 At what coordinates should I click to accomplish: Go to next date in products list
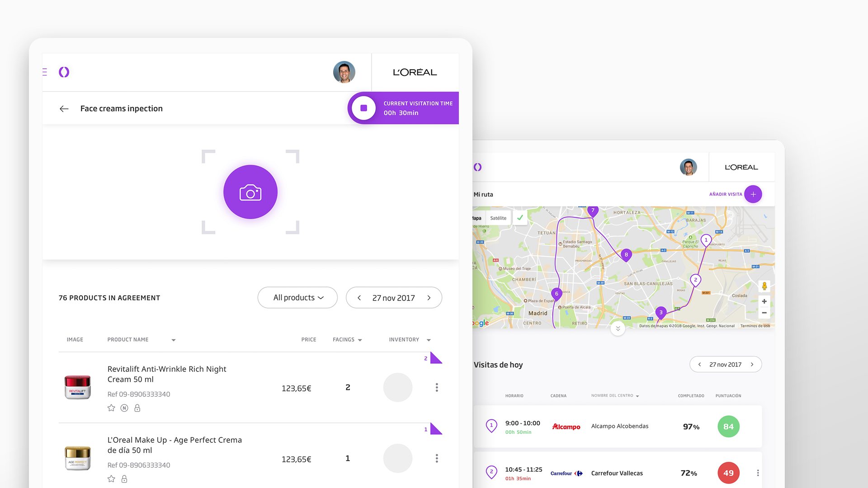point(429,298)
